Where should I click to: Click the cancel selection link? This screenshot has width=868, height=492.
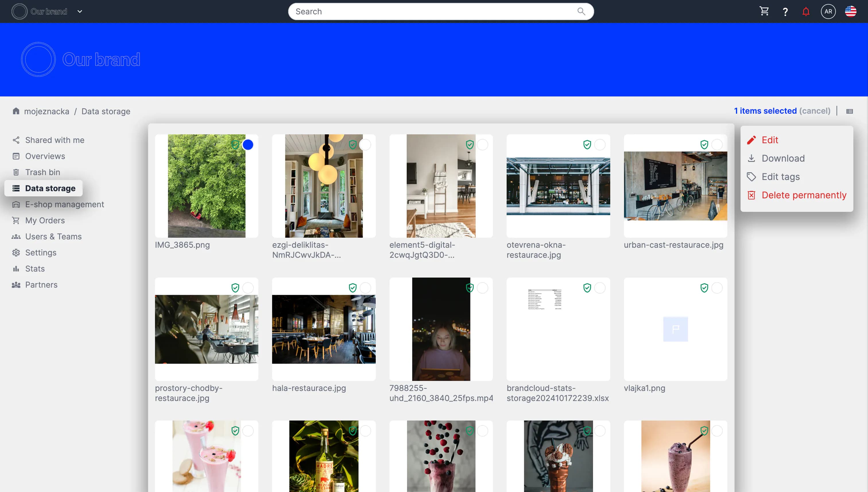pos(815,111)
